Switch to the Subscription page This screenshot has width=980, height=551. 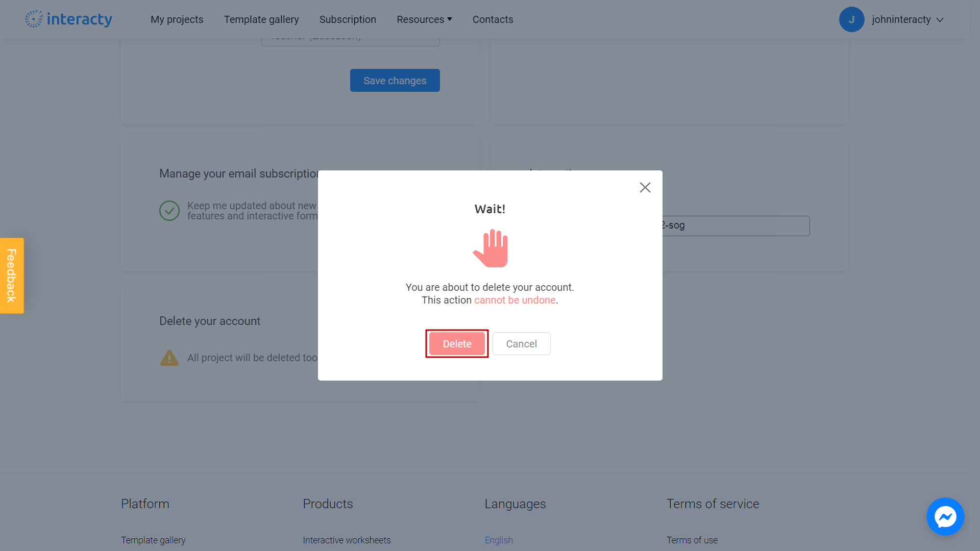348,19
